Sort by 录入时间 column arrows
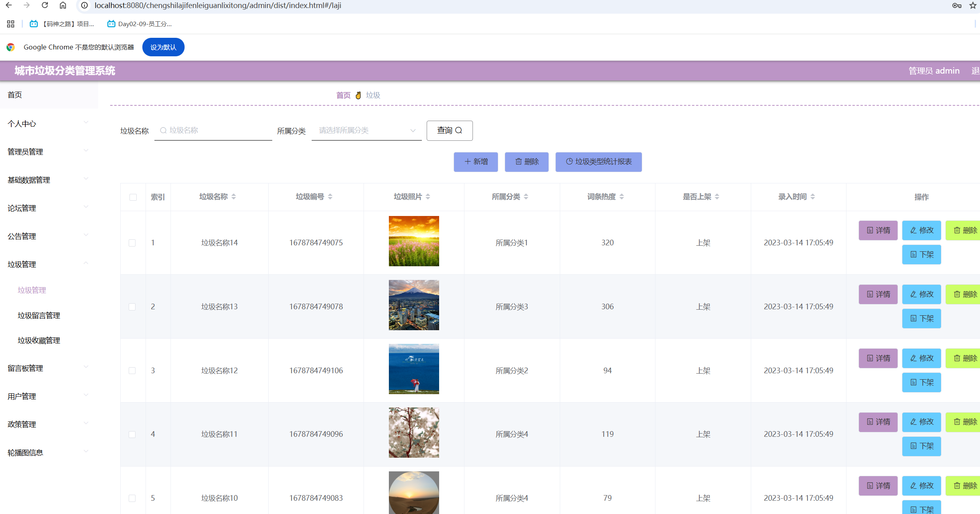980x514 pixels. (813, 197)
